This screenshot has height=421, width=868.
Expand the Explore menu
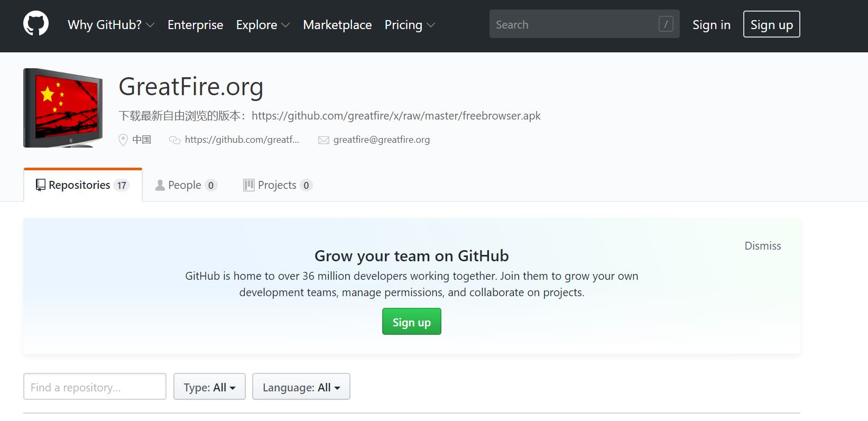(263, 25)
